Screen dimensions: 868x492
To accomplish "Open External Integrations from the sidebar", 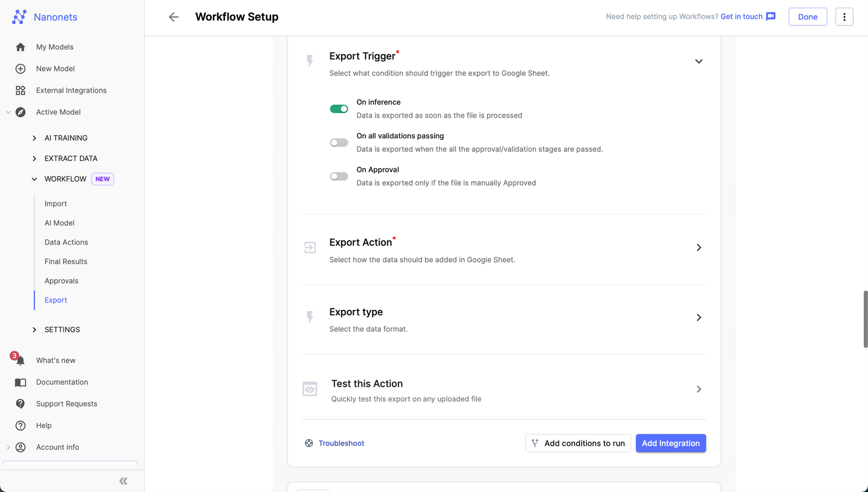I will click(x=71, y=90).
